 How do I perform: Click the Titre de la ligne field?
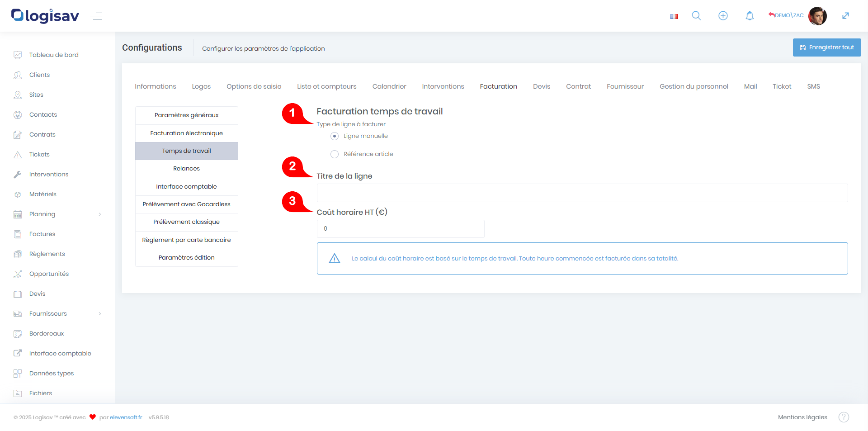point(582,193)
